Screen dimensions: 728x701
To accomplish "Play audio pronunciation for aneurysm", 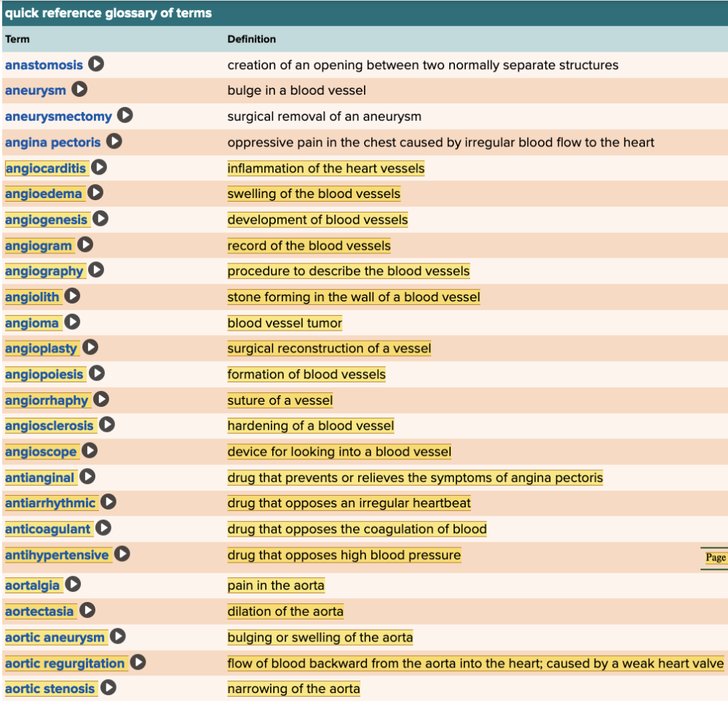I will [79, 90].
